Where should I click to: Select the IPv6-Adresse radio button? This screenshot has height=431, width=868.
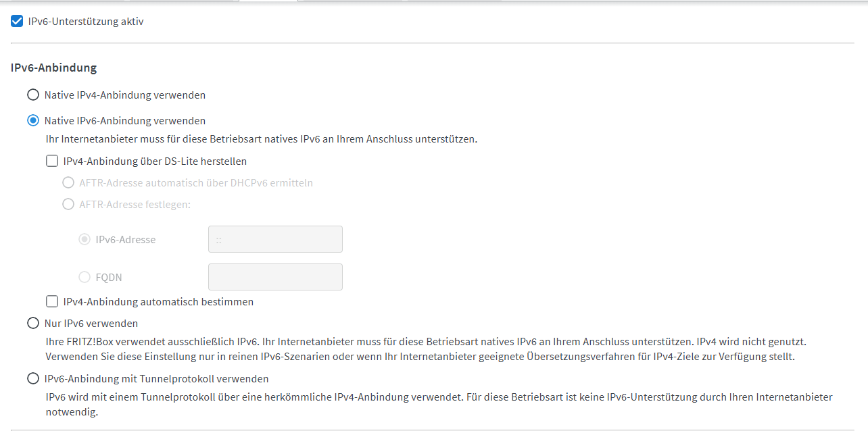click(x=85, y=239)
